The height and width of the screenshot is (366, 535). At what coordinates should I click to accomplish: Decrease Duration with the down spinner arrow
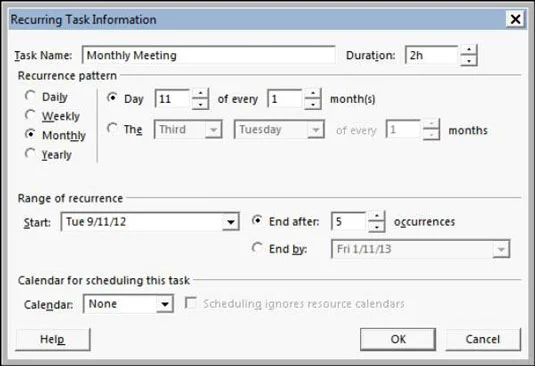(x=469, y=61)
